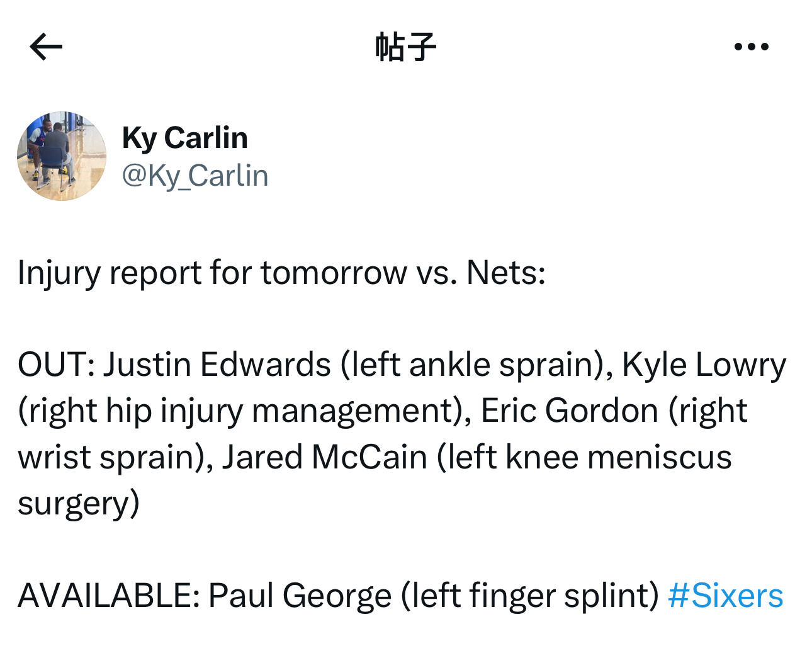This screenshot has height=663, width=812.
Task: Select the @Ky_Carlin handle
Action: 195,176
